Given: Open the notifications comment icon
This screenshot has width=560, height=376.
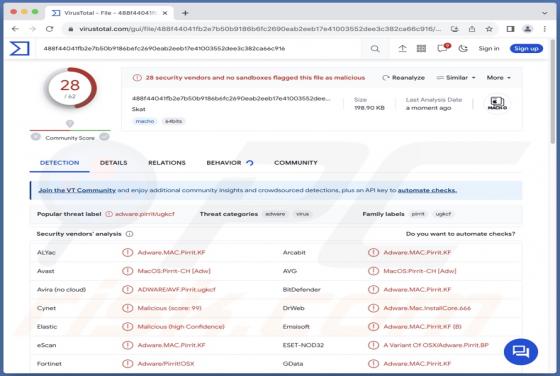Looking at the screenshot, I should 443,48.
